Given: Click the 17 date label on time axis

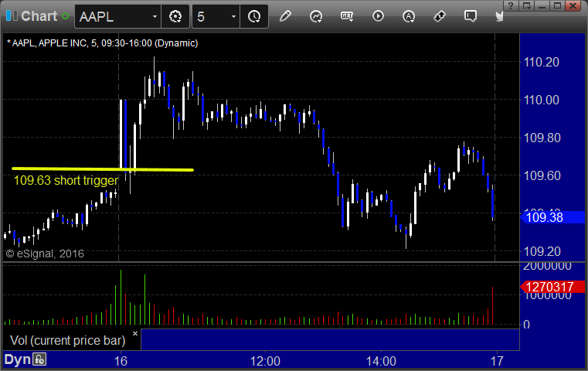Looking at the screenshot, I should coord(497,361).
